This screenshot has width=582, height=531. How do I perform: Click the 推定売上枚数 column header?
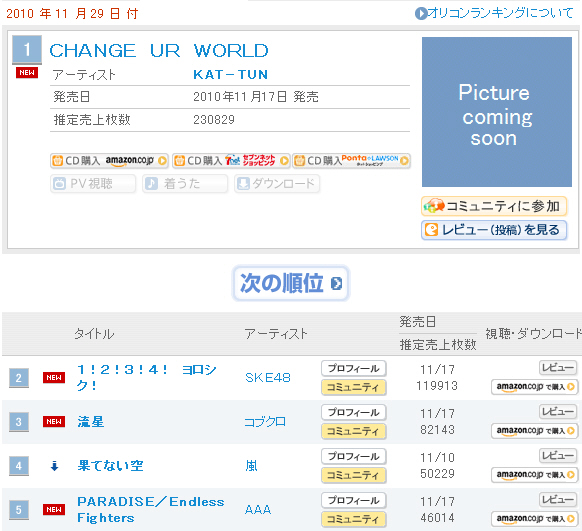click(x=438, y=345)
